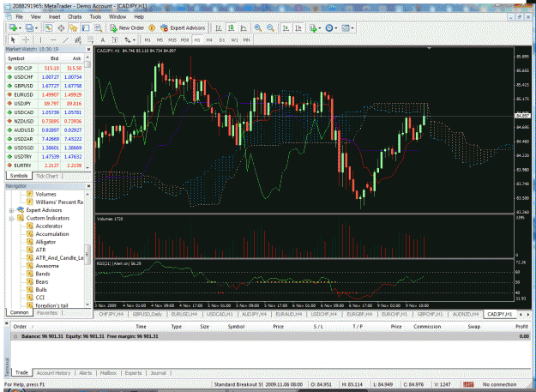Launch MetaEditor from the yellow diamond icon
The width and height of the screenshot is (536, 392).
click(x=152, y=28)
